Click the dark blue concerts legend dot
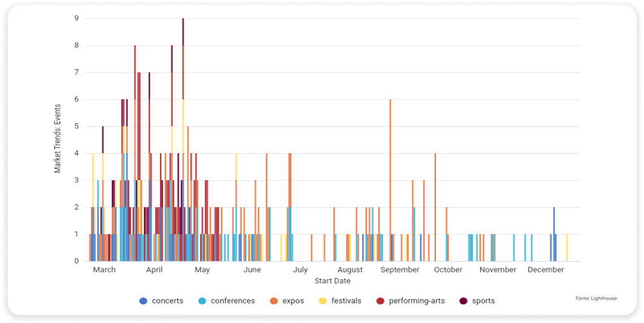The height and width of the screenshot is (323, 644). point(143,301)
